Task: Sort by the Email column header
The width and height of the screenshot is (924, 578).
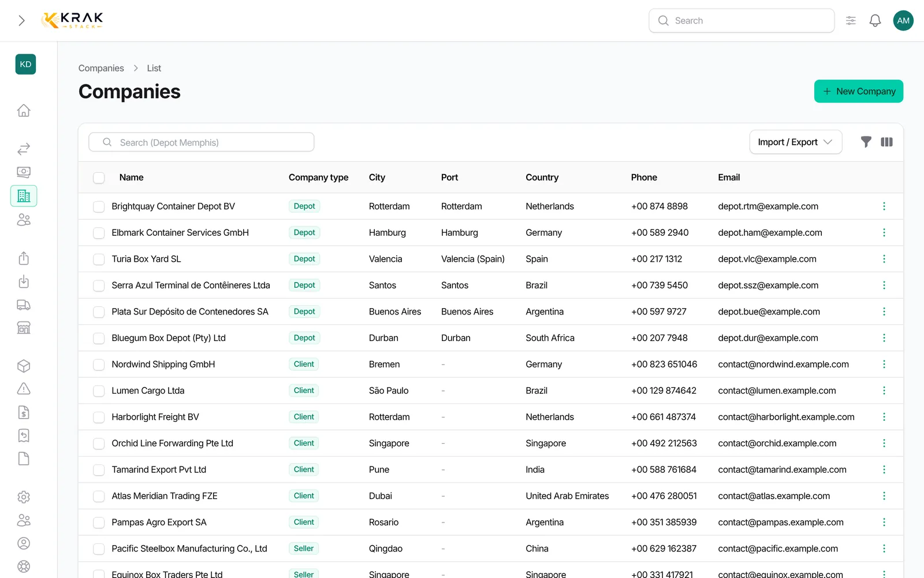Action: 729,177
